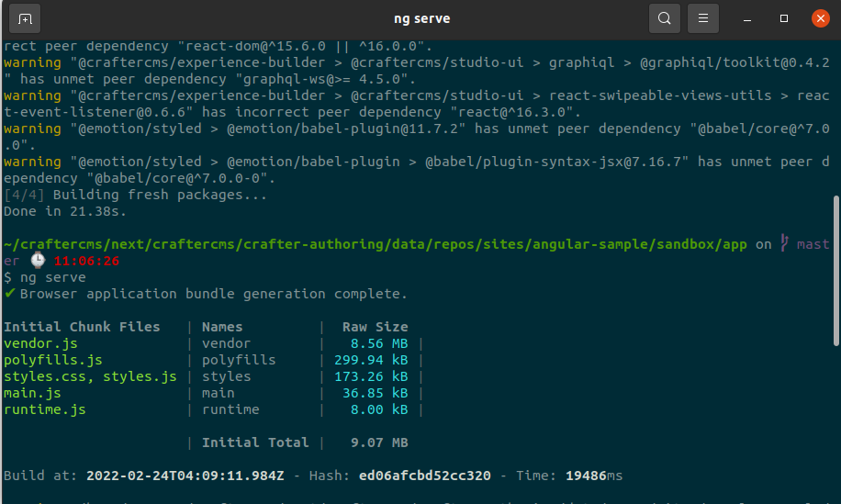Screen dimensions: 841x504
Task: Click the clock icon in the prompt
Action: (x=37, y=261)
